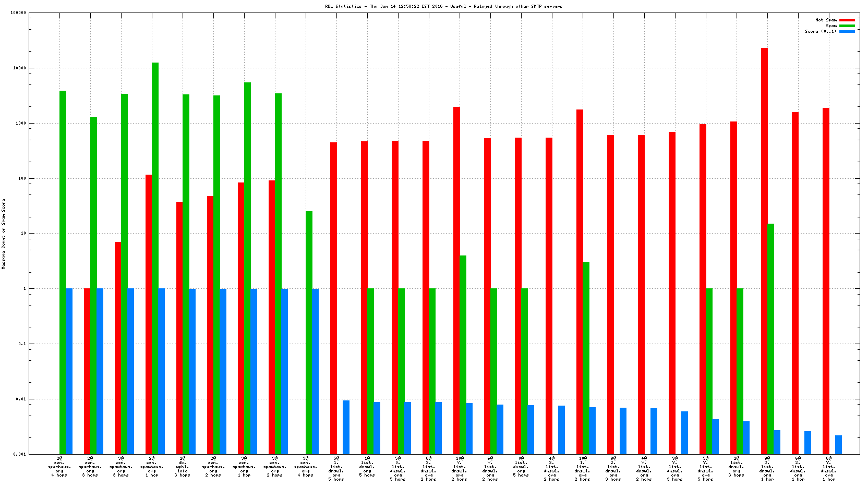Click the tallest red Not Spam bar

click(764, 250)
